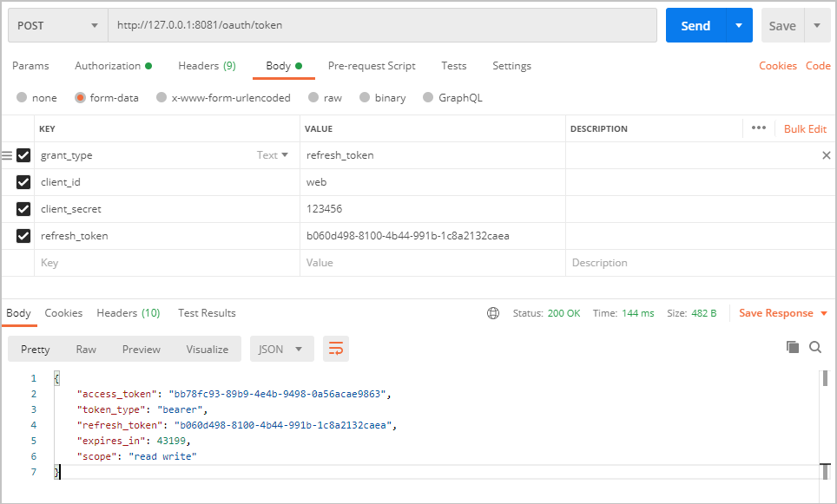The height and width of the screenshot is (504, 837).
Task: Click the "read write" scope value
Action: click(162, 456)
